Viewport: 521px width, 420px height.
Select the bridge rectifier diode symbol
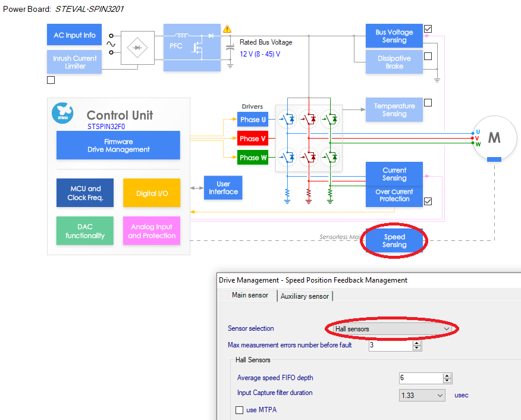(x=137, y=48)
